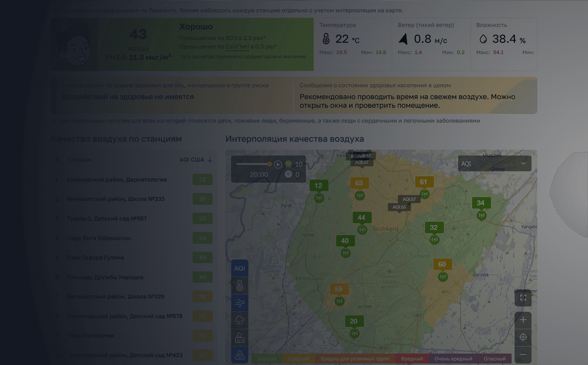
Task: Open the fire hazard layer icon
Action: (x=240, y=355)
